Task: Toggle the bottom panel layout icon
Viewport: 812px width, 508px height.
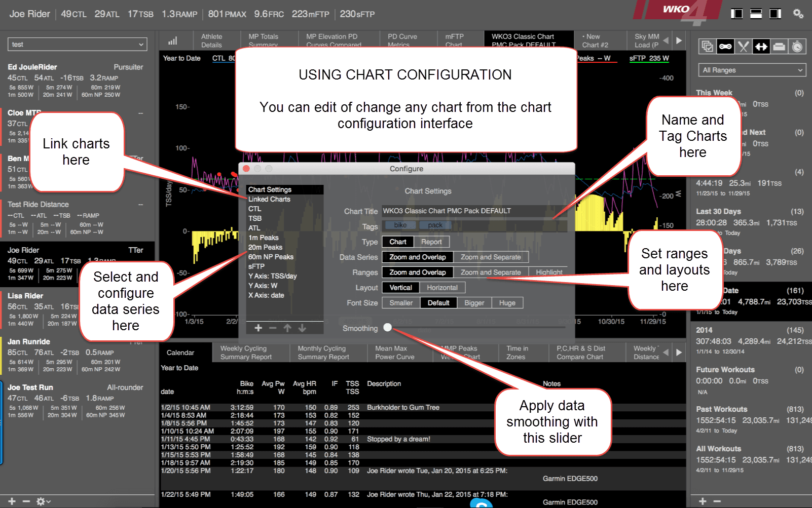Action: point(756,14)
